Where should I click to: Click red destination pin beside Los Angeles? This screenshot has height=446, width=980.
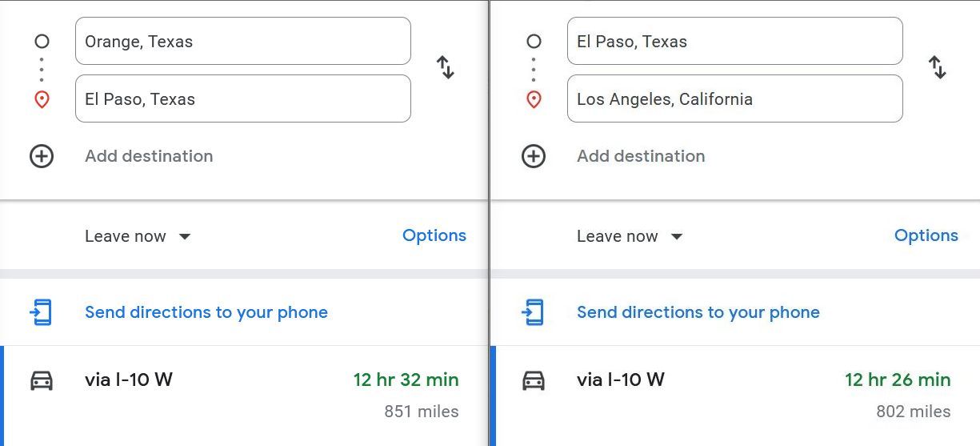click(534, 99)
